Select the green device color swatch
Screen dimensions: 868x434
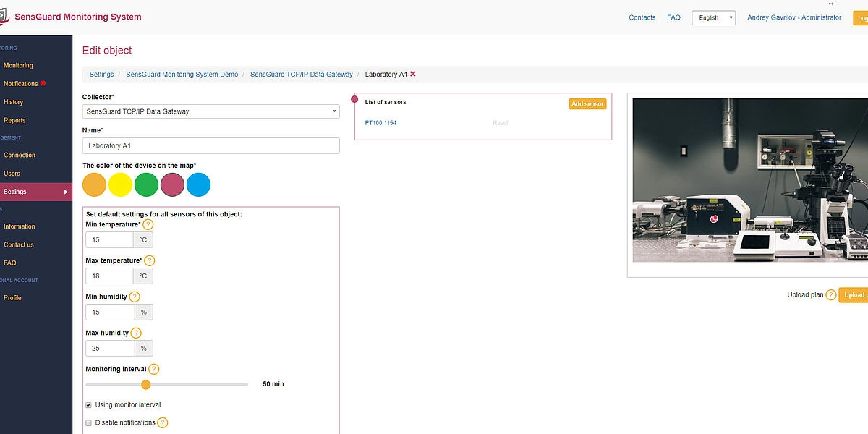pyautogui.click(x=146, y=184)
